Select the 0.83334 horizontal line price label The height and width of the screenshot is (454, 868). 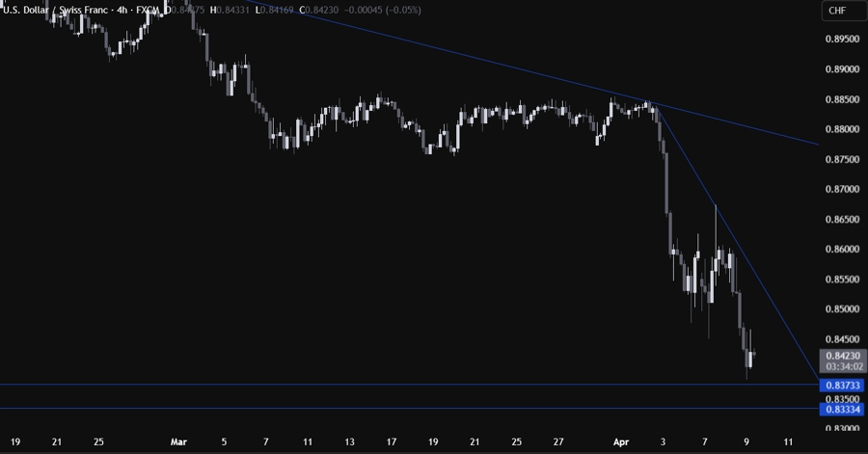click(x=839, y=410)
